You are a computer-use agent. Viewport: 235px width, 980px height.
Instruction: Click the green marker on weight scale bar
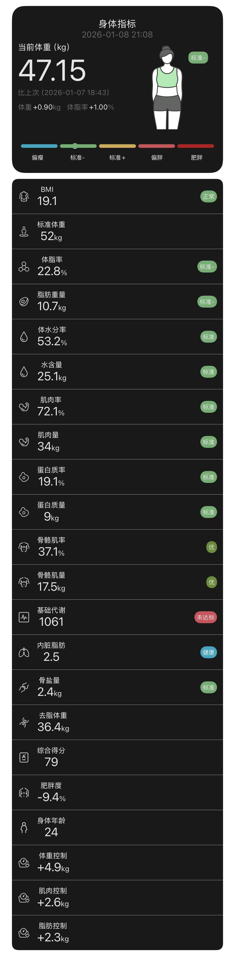[75, 146]
